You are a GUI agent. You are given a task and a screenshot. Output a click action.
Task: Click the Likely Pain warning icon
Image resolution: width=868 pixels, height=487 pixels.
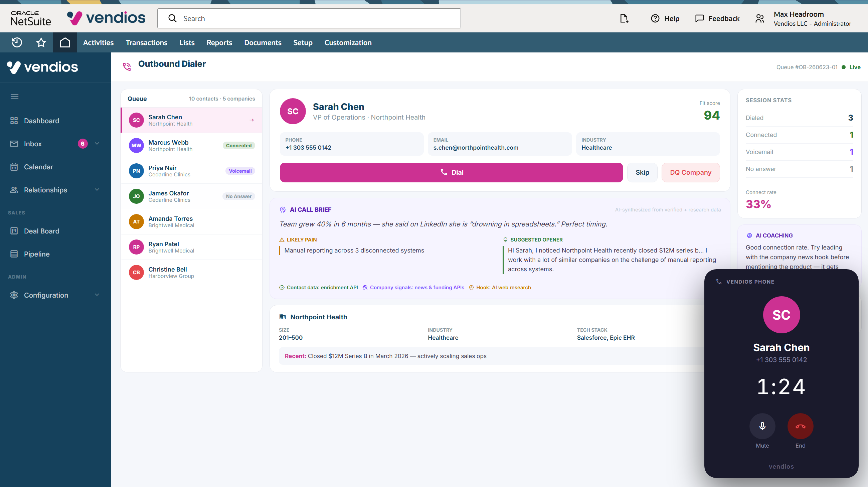click(282, 239)
